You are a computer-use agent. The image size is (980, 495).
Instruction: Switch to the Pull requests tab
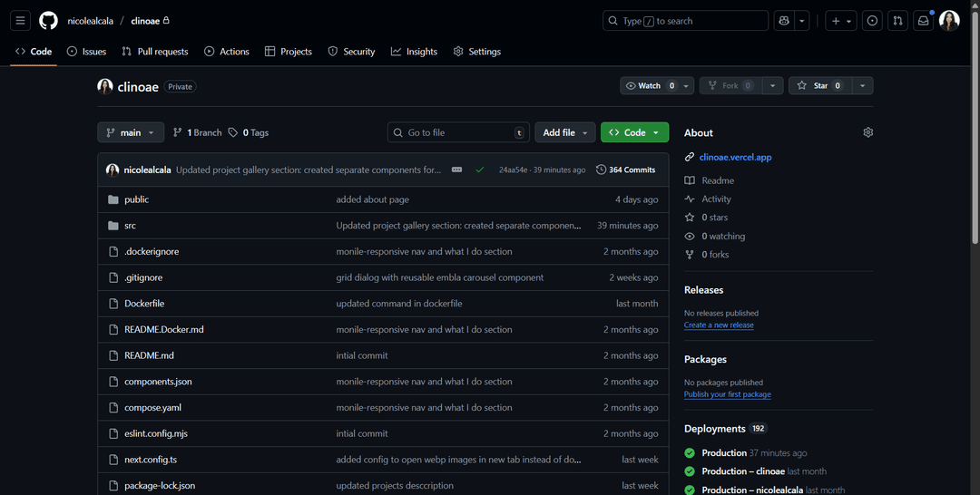pos(154,52)
